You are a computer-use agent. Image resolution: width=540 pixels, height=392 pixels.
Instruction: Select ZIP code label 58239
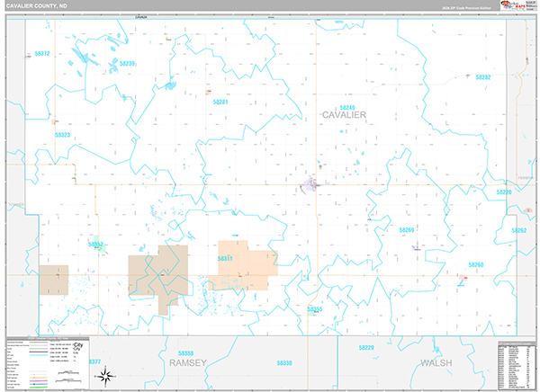[127, 63]
